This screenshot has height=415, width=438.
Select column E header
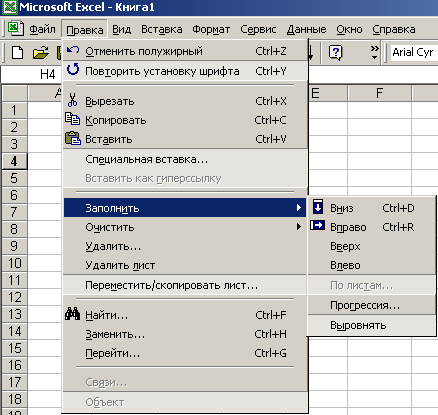328,93
